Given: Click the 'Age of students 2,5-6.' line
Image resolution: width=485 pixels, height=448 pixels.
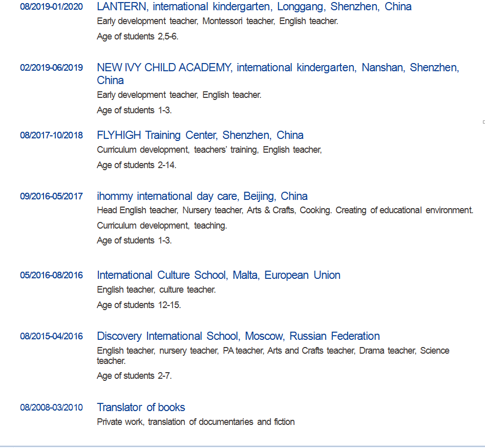Looking at the screenshot, I should 137,36.
